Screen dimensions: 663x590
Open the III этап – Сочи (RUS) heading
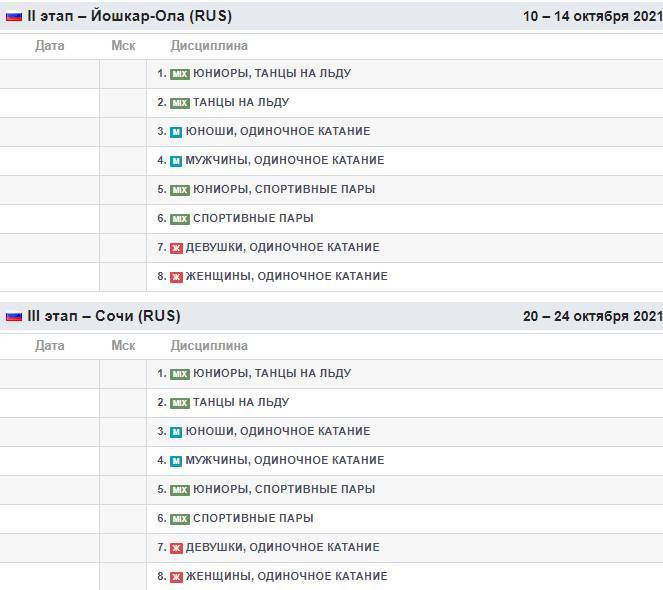(x=102, y=316)
